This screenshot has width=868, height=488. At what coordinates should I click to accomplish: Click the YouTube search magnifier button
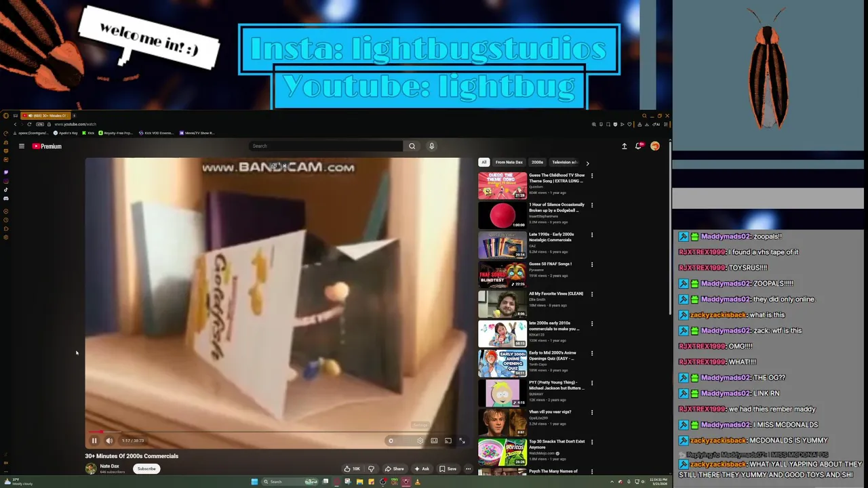(412, 146)
